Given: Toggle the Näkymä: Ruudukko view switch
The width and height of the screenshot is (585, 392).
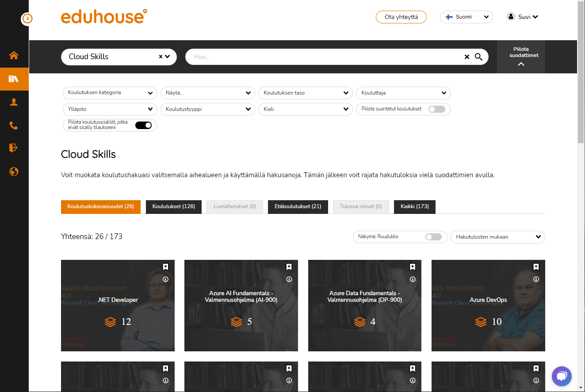Looking at the screenshot, I should tap(433, 237).
